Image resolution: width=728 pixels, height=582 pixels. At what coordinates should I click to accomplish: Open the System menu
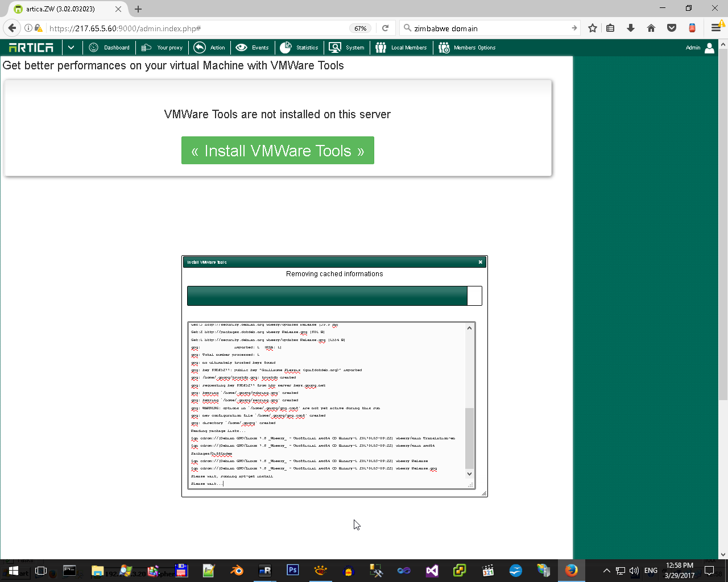click(x=346, y=48)
